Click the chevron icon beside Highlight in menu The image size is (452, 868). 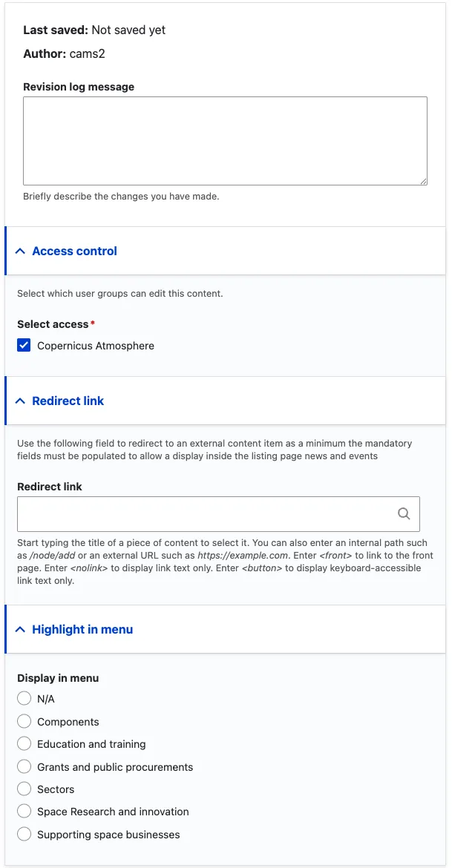point(21,629)
